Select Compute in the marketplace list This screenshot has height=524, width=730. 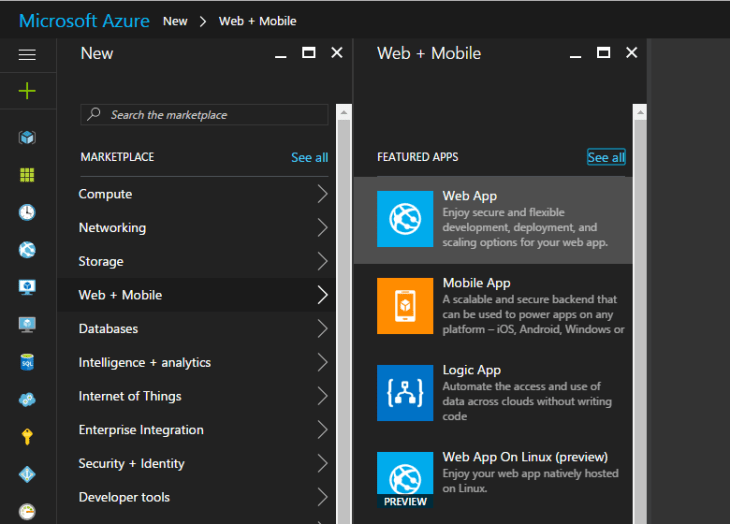105,194
